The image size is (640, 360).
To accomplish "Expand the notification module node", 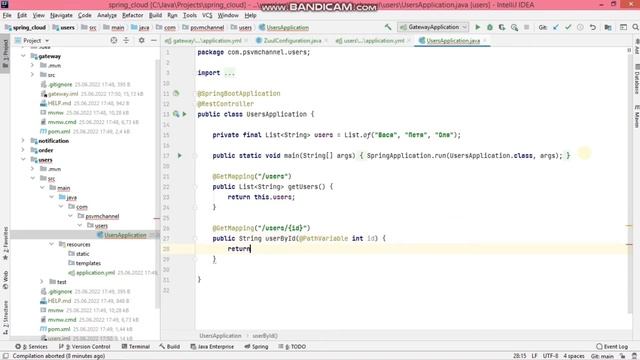I will pos(23,140).
